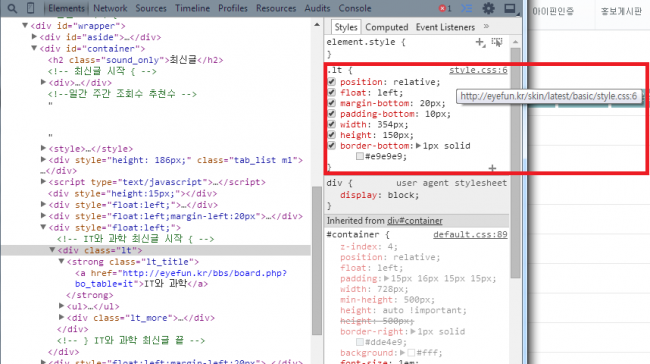Click the 아이핀인증 menu on the webpage
This screenshot has width=650, height=364.
(553, 11)
